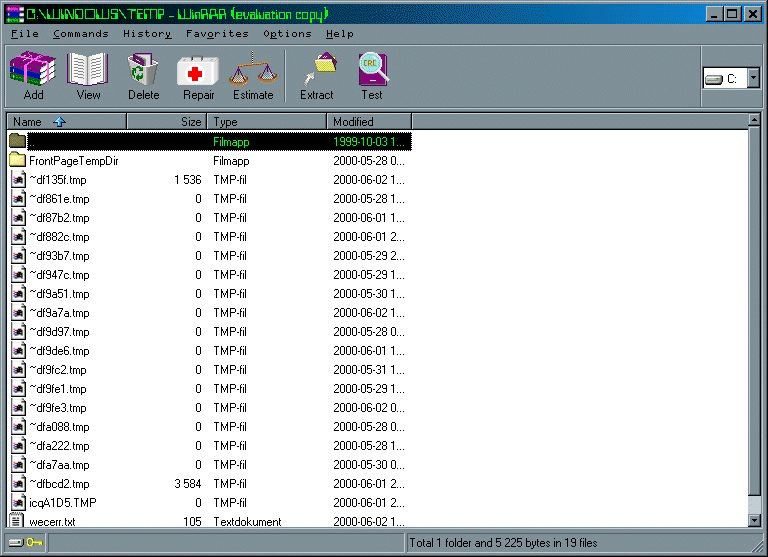768x557 pixels.
Task: Open the File menu
Action: (25, 34)
